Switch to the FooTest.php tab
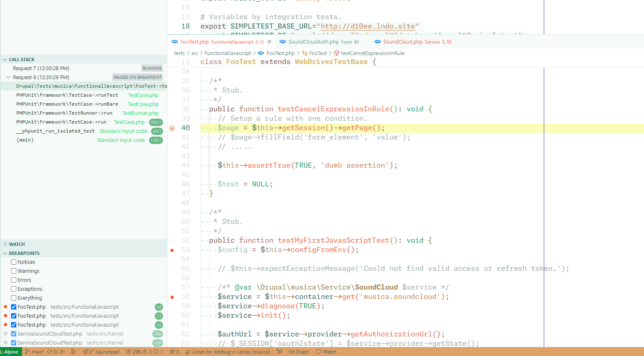 coord(222,42)
